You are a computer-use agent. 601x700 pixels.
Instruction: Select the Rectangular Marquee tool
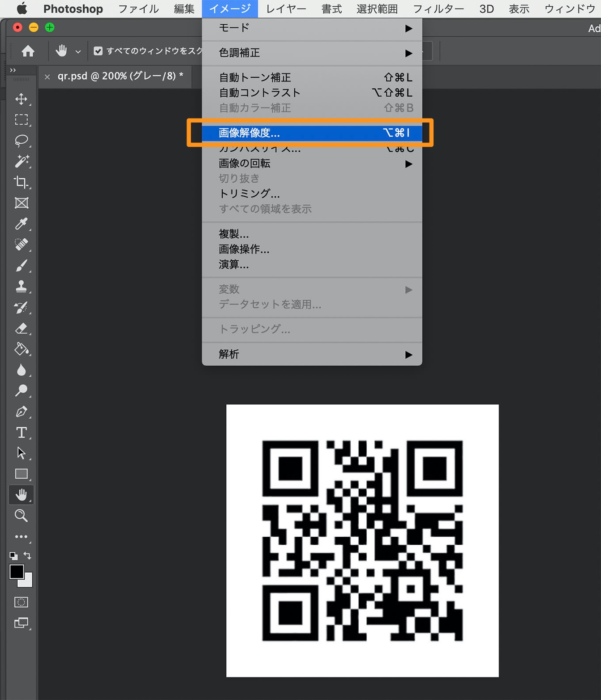[x=21, y=120]
